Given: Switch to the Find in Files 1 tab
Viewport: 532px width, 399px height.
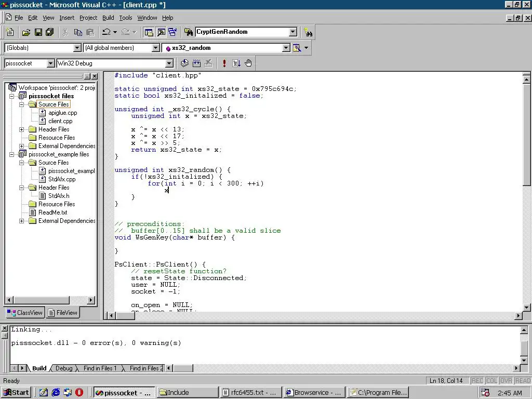Looking at the screenshot, I should coord(100,368).
